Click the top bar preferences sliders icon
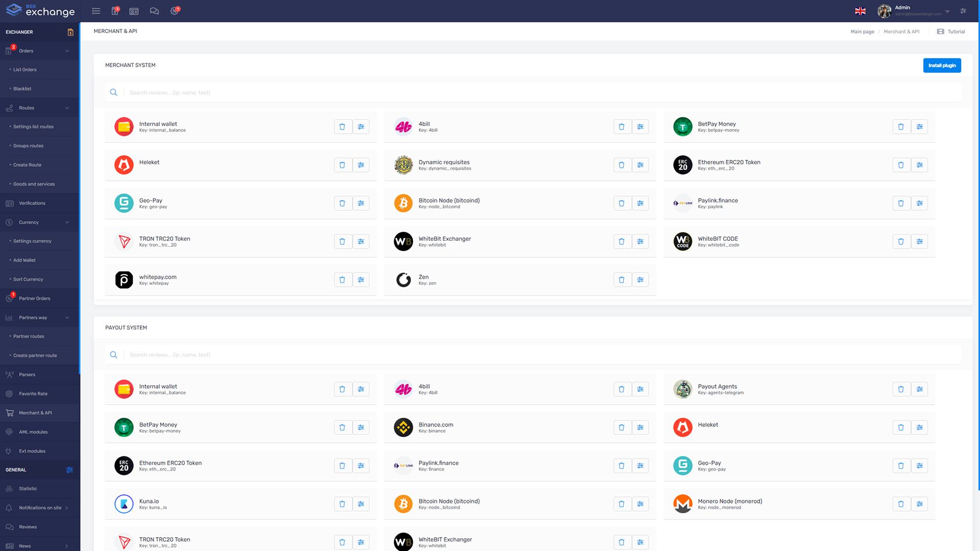The height and width of the screenshot is (551, 980). pos(964,11)
